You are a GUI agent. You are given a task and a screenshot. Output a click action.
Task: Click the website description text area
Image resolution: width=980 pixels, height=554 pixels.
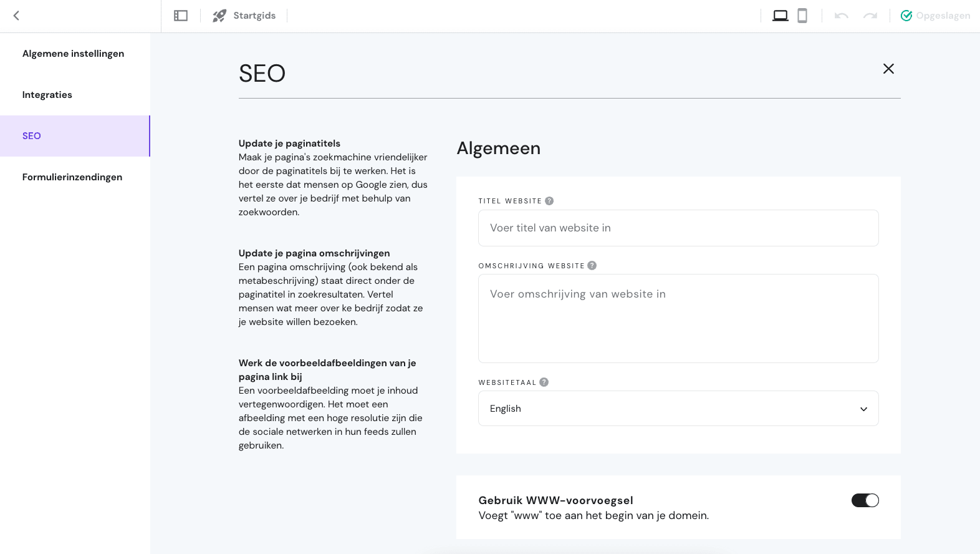[678, 319]
